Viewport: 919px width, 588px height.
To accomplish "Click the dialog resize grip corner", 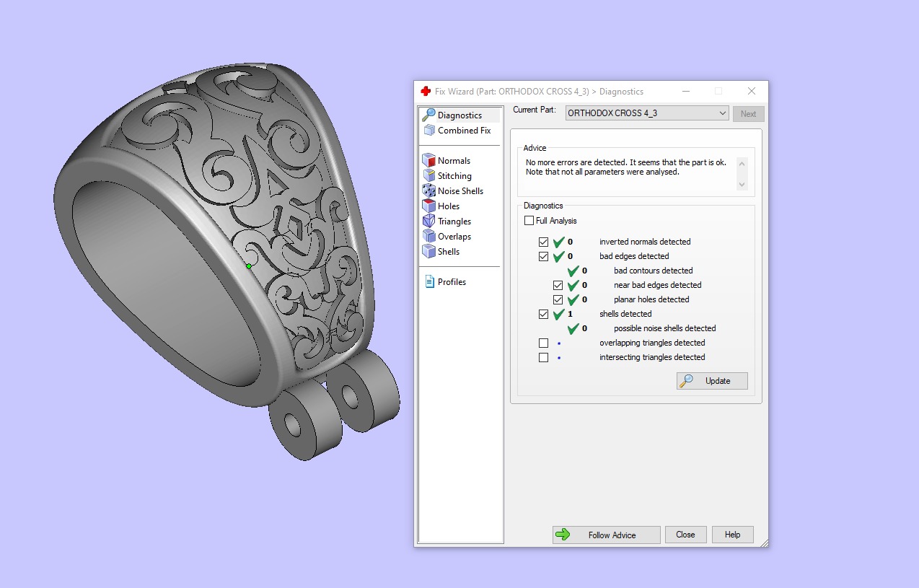I will (x=763, y=542).
